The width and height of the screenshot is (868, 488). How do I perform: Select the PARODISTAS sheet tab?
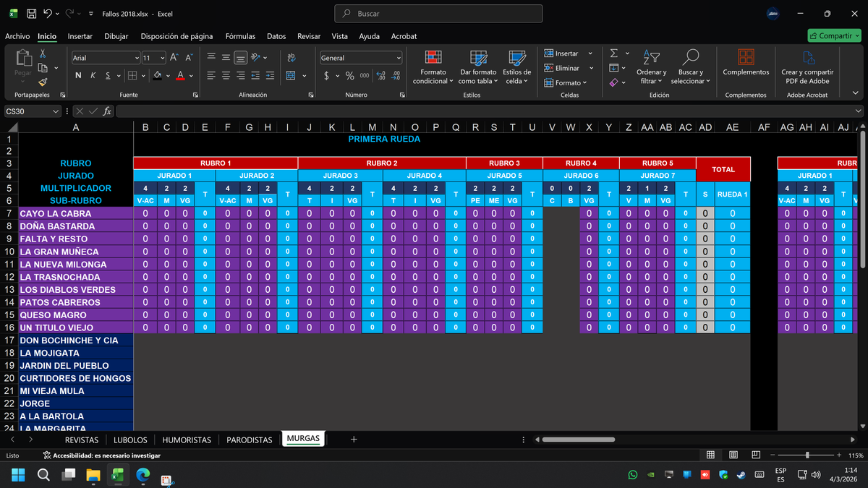[250, 440]
